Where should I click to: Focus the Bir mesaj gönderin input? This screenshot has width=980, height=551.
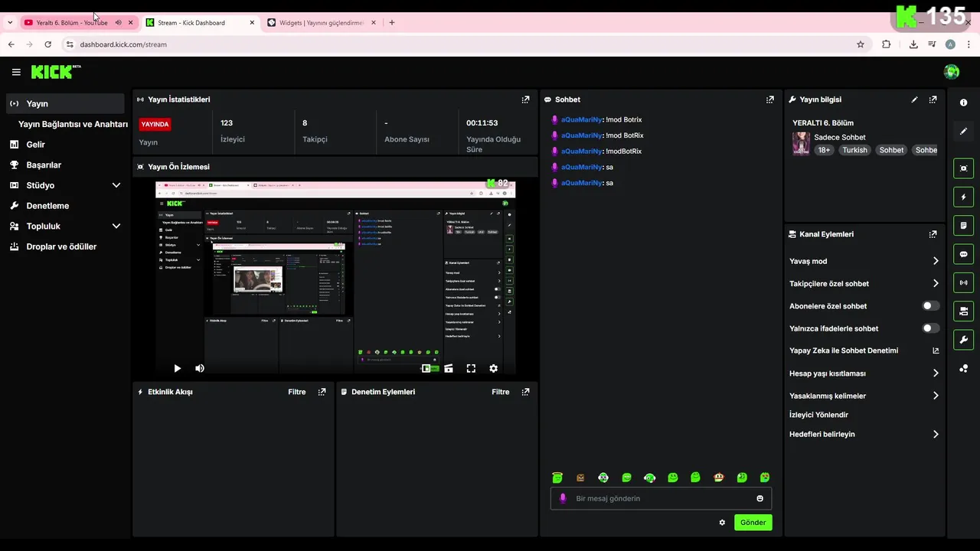(x=661, y=498)
